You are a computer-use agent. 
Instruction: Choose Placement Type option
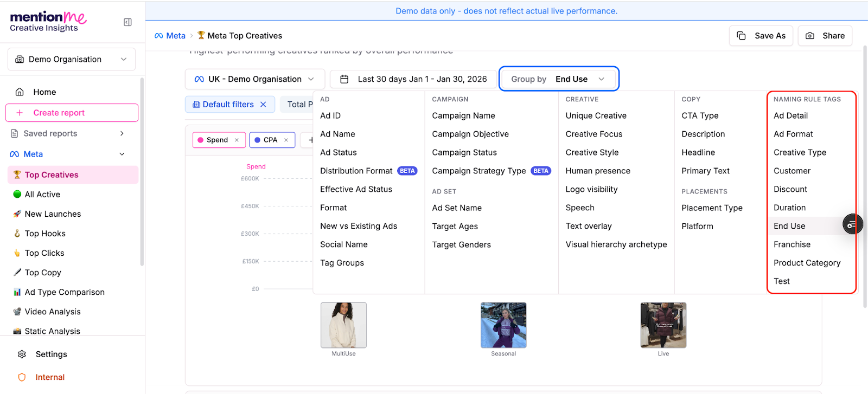[712, 208]
